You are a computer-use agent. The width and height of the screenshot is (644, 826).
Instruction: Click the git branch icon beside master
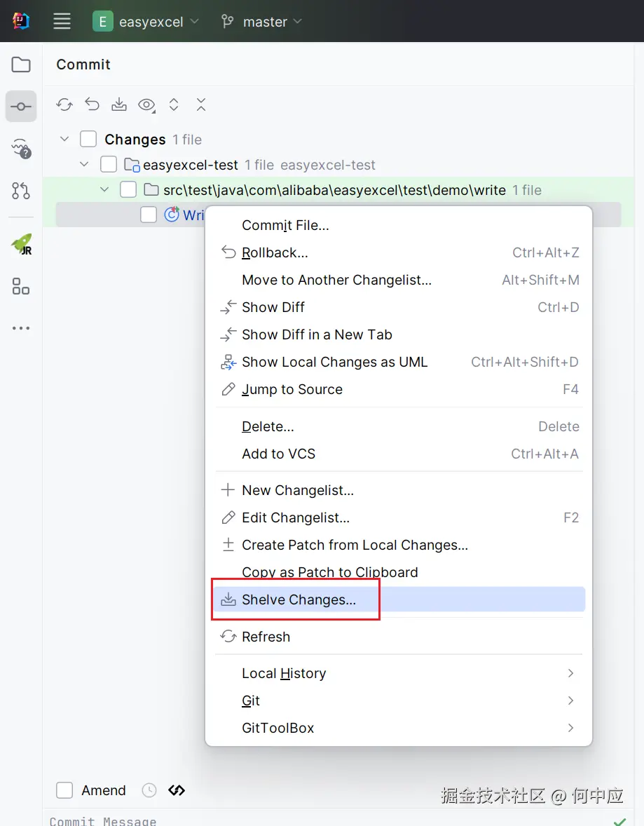pos(228,22)
